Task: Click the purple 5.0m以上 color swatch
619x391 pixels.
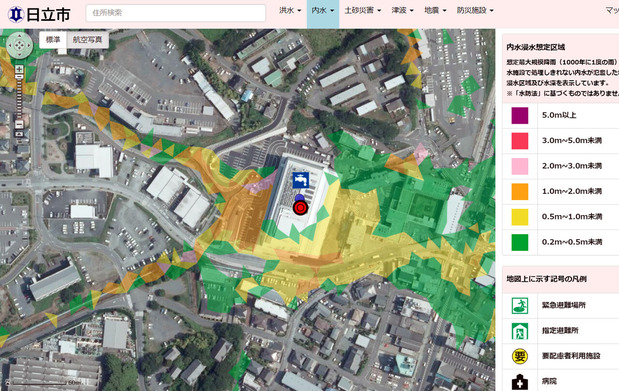Action: coord(520,115)
